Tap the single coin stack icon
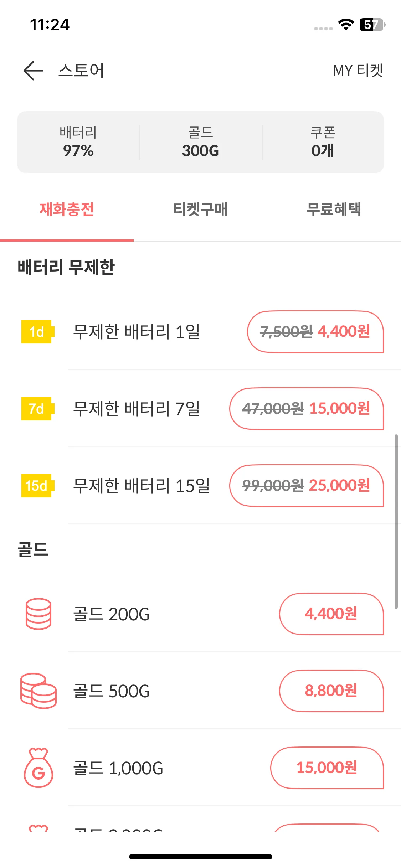 click(x=38, y=614)
